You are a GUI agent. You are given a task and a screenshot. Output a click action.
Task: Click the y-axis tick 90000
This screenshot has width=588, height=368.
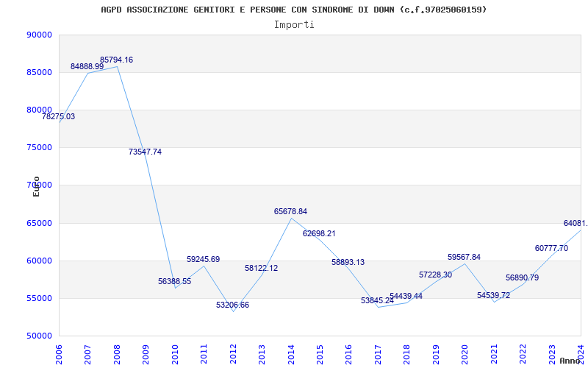39,35
